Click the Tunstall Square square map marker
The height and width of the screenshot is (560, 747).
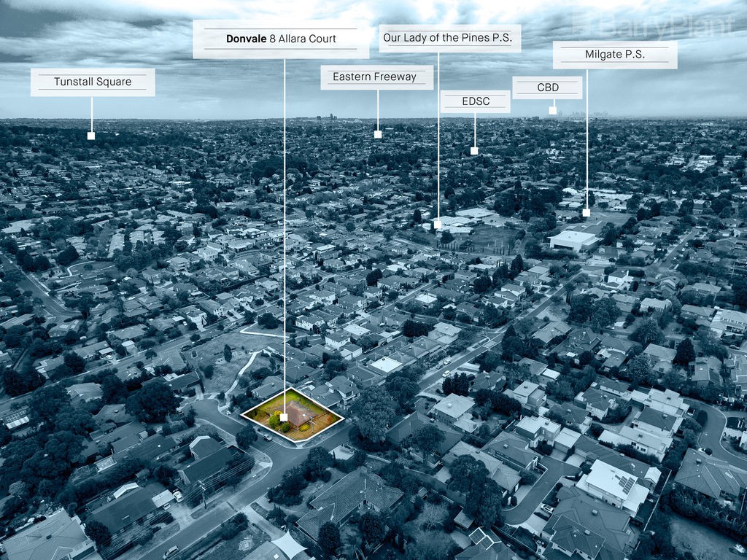tap(91, 136)
